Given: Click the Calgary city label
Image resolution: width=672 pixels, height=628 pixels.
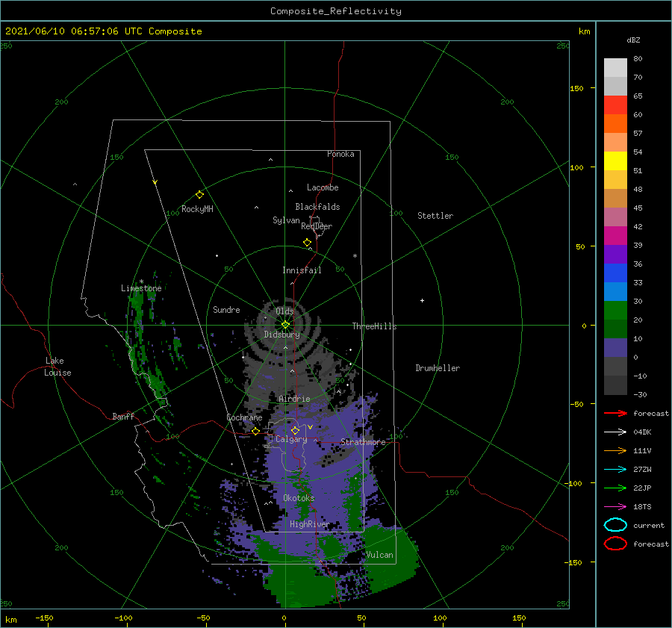Looking at the screenshot, I should pyautogui.click(x=291, y=439).
